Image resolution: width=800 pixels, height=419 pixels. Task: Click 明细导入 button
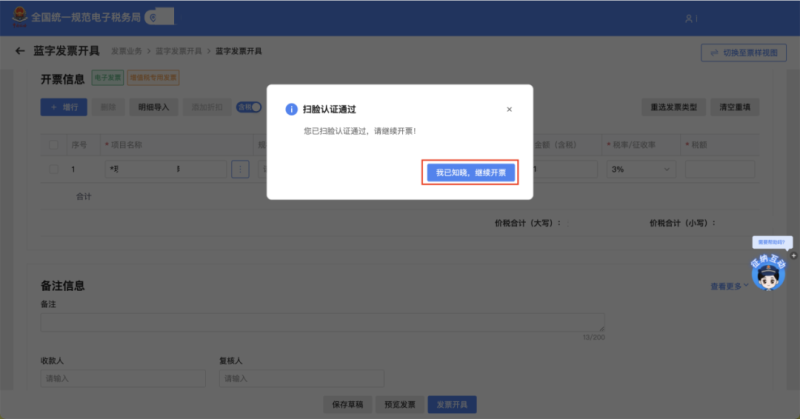(x=154, y=107)
